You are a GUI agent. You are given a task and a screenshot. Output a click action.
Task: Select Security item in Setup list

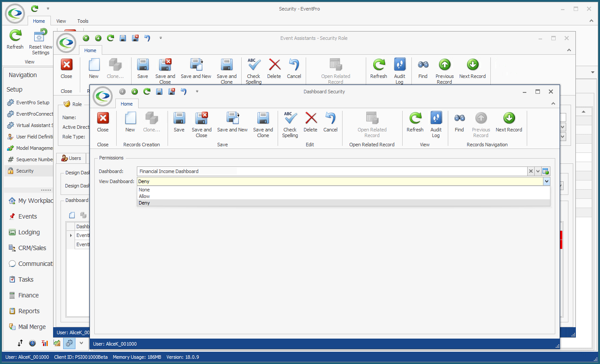29,171
